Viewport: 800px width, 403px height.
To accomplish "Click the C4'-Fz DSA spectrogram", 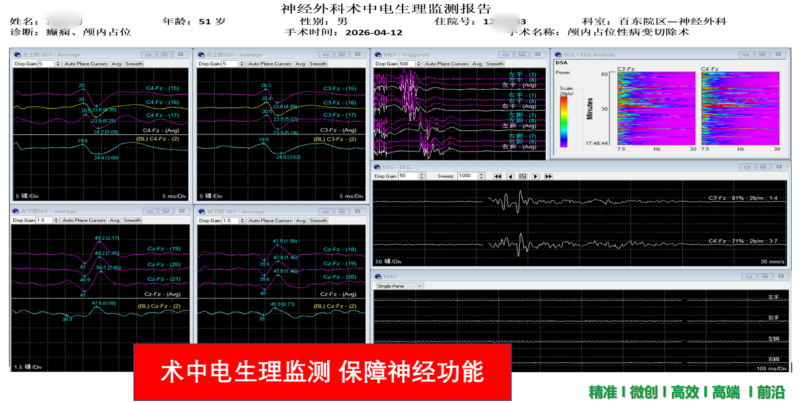I will (x=740, y=108).
